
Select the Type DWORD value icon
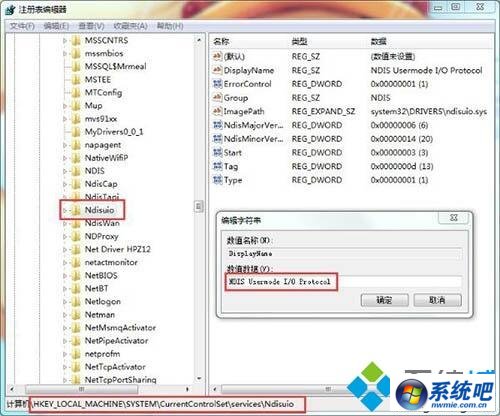pyautogui.click(x=217, y=180)
